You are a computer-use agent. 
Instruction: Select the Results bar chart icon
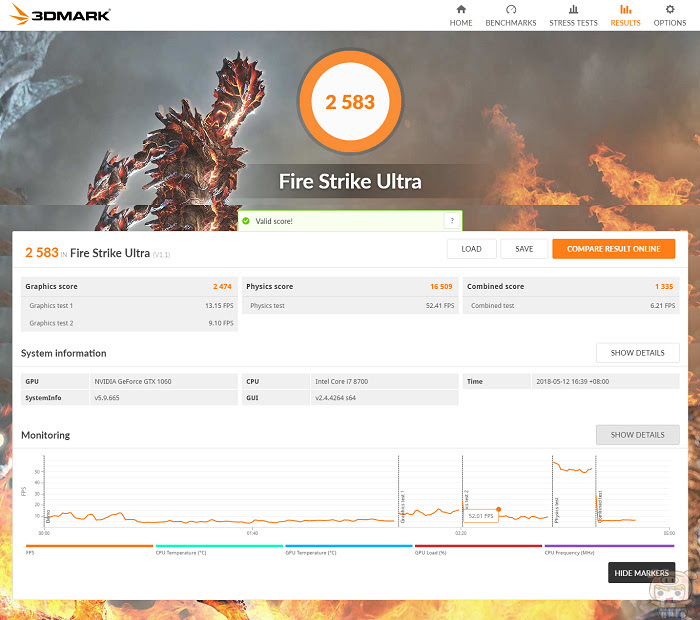(x=625, y=9)
